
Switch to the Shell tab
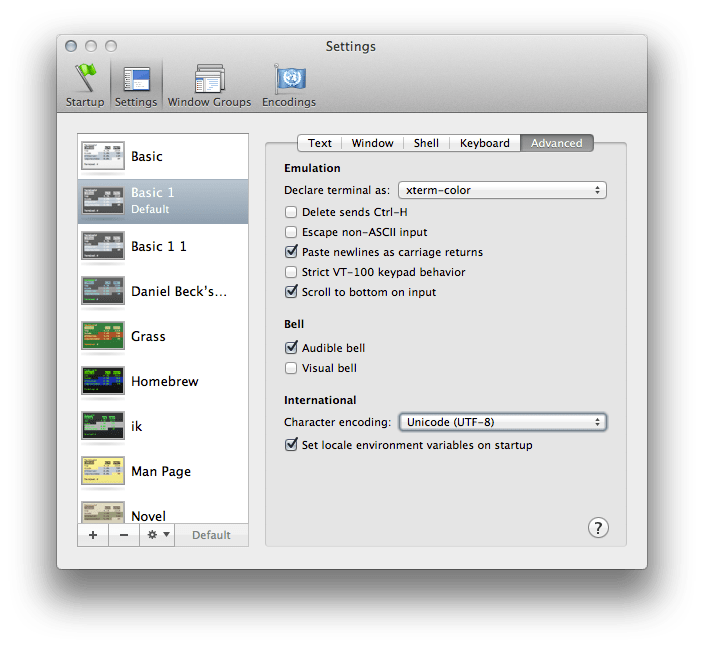click(426, 143)
